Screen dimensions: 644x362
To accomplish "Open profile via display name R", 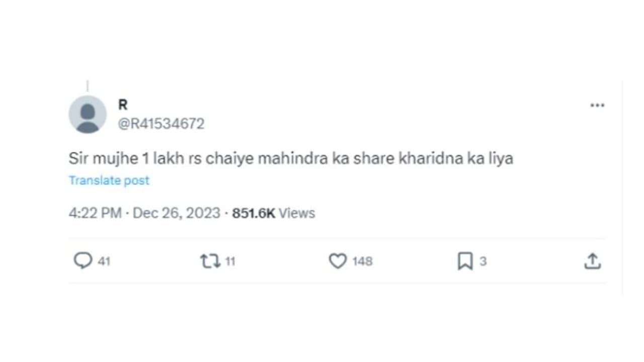I will (x=123, y=105).
